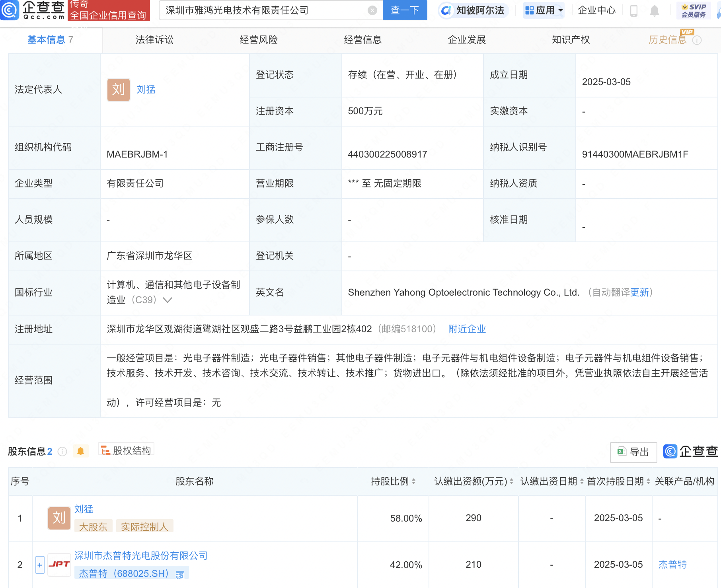Expand shareholder row 2 with the plus icon
Screen dimensions: 721x588
[x=40, y=565]
